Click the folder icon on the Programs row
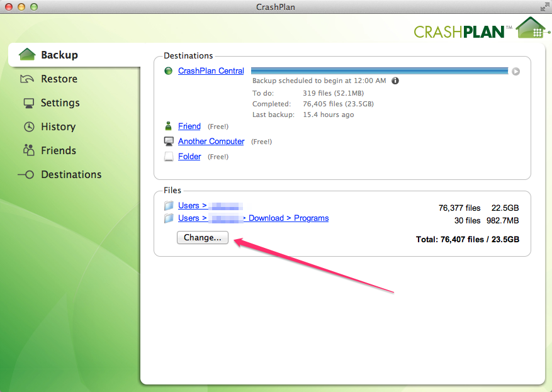552x392 pixels. point(169,218)
